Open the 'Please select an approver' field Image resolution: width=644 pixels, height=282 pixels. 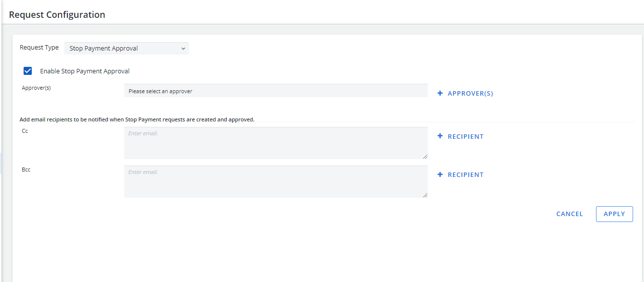click(x=275, y=91)
